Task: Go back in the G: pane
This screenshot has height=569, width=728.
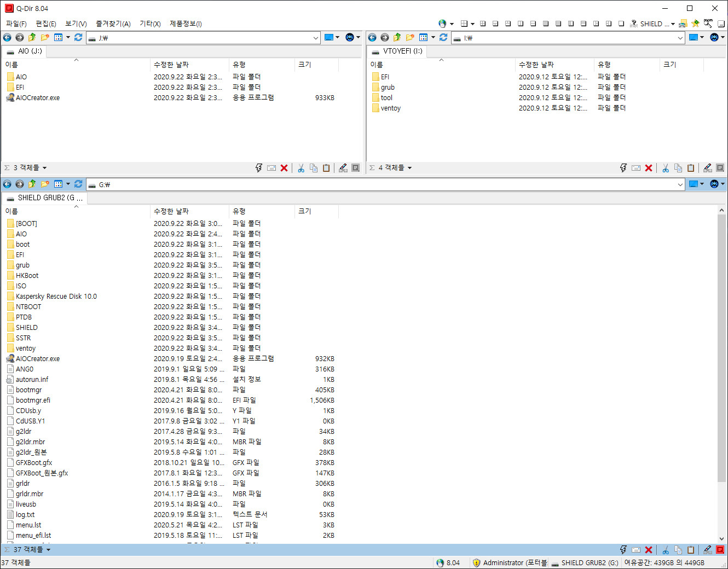Action: (7, 184)
